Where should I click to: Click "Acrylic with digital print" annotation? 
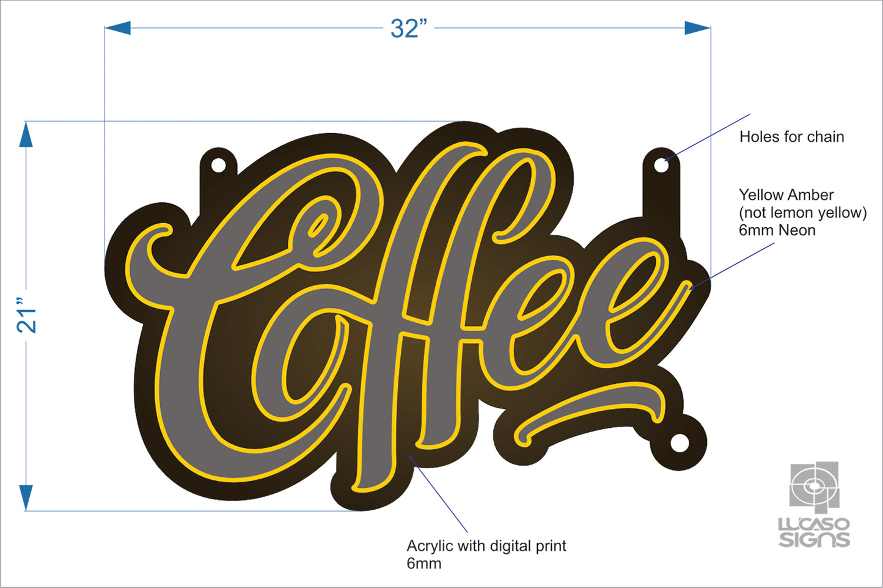tap(486, 546)
